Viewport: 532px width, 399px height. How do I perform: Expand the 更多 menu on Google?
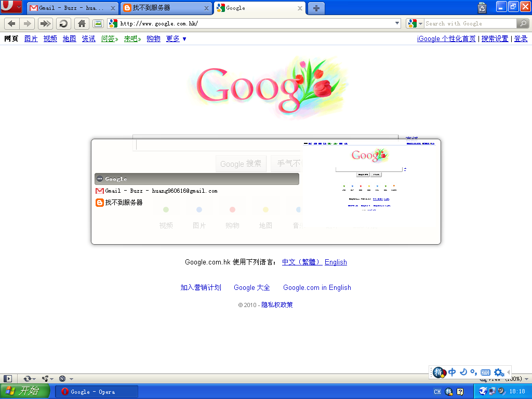coord(176,38)
